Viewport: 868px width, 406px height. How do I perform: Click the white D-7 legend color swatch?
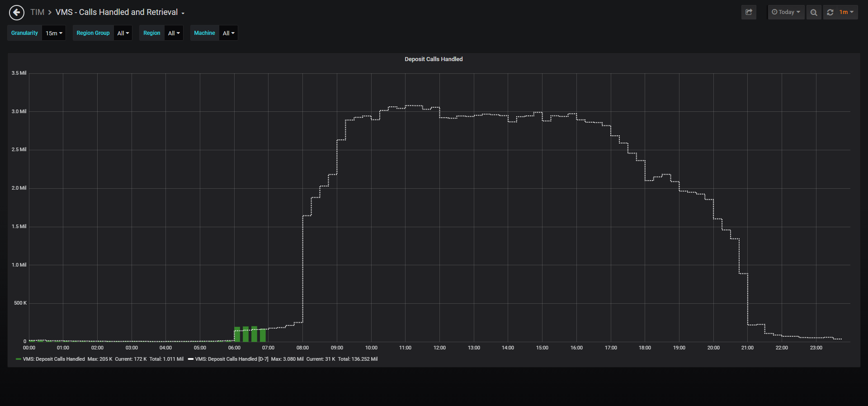(x=191, y=359)
